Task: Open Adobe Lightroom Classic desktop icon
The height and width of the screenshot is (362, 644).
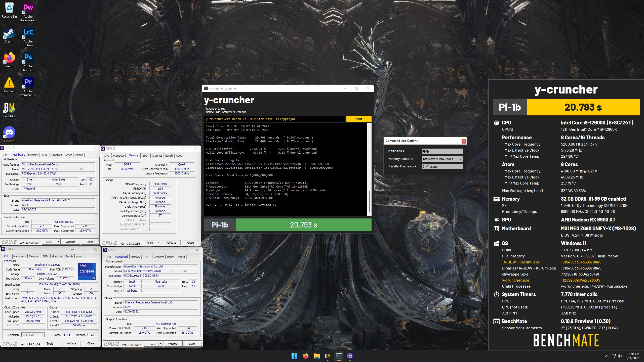Action: click(x=28, y=37)
